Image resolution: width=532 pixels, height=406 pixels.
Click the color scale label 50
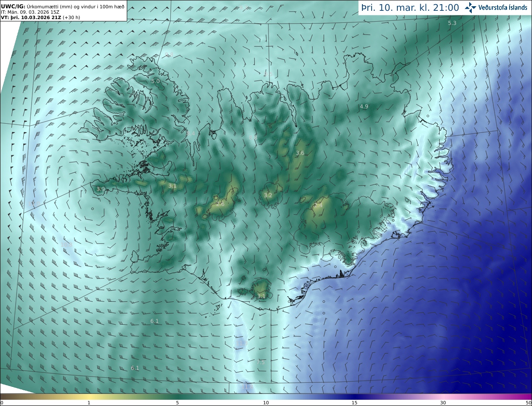528,403
